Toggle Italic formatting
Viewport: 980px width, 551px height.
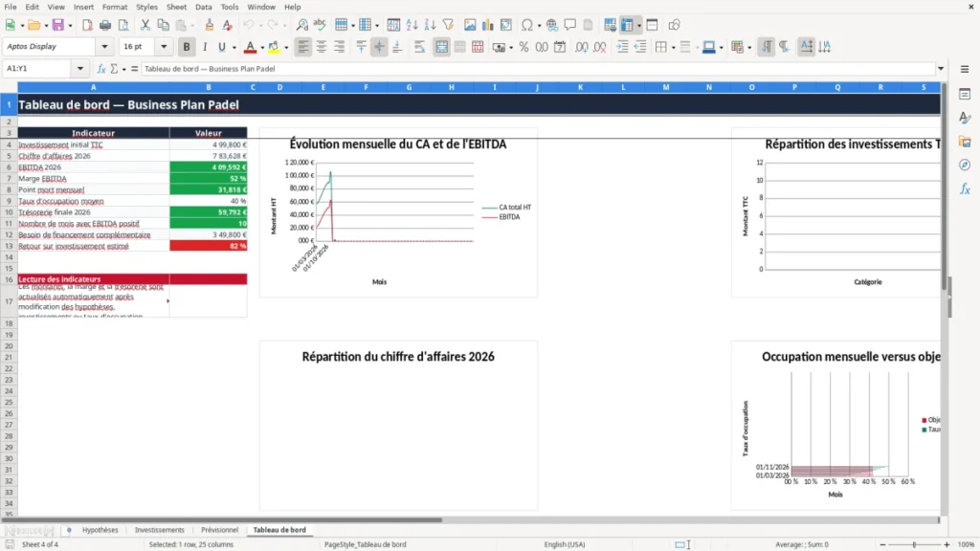[205, 47]
